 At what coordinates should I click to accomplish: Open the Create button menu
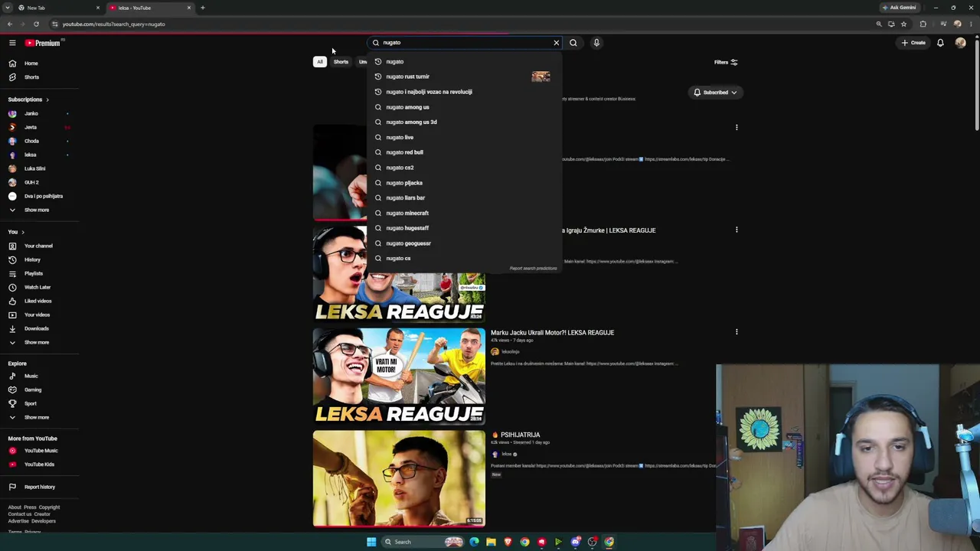click(913, 43)
